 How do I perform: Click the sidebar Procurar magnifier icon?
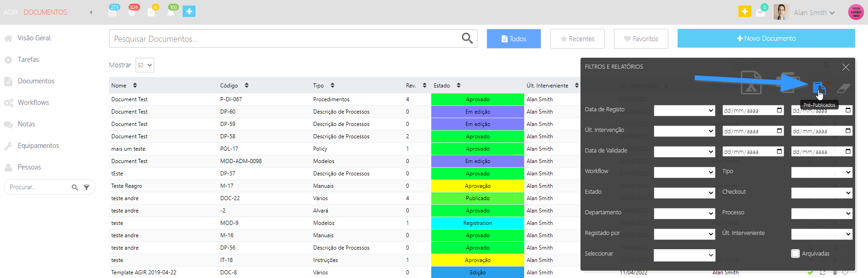pos(75,187)
